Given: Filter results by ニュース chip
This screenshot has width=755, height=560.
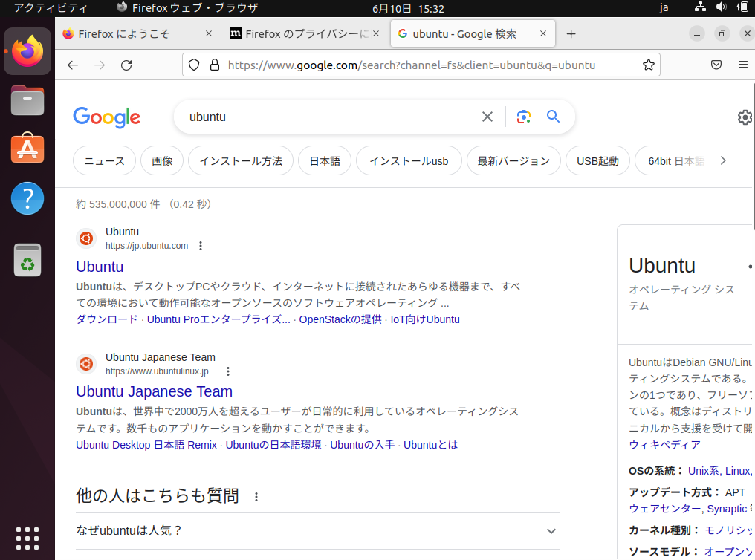Looking at the screenshot, I should (x=105, y=160).
